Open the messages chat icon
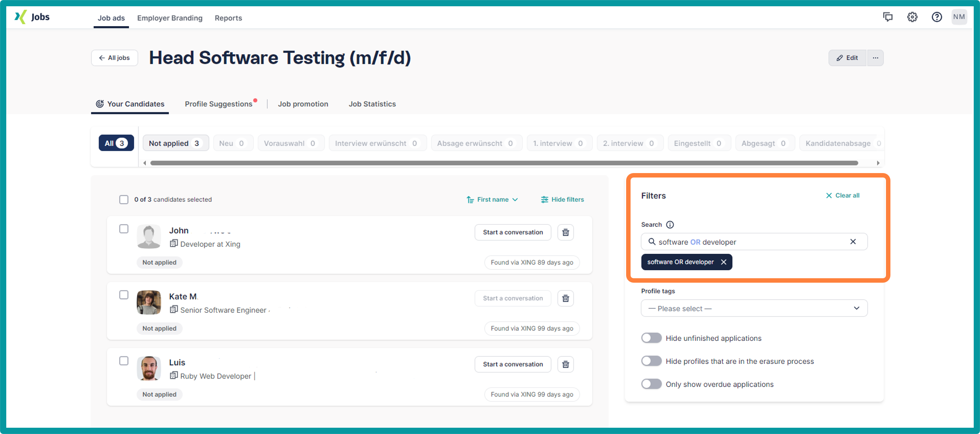This screenshot has width=980, height=434. pyautogui.click(x=887, y=17)
